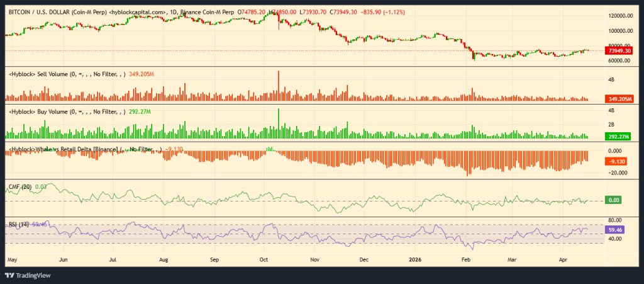Click the TradingView logo icon

pos(11,275)
